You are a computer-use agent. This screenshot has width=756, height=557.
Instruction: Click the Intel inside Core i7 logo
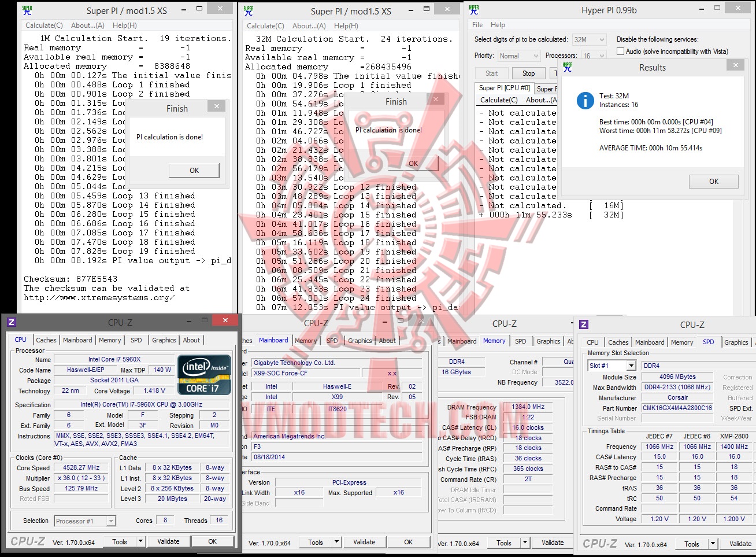[x=204, y=375]
